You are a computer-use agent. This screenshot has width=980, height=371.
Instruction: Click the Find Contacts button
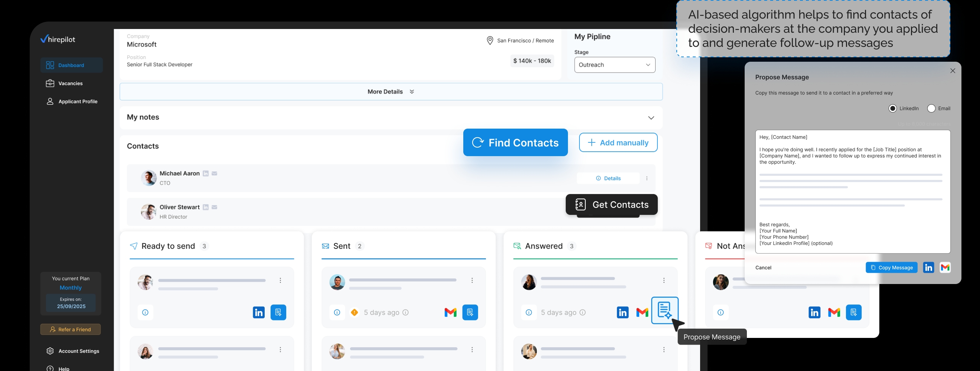(516, 142)
